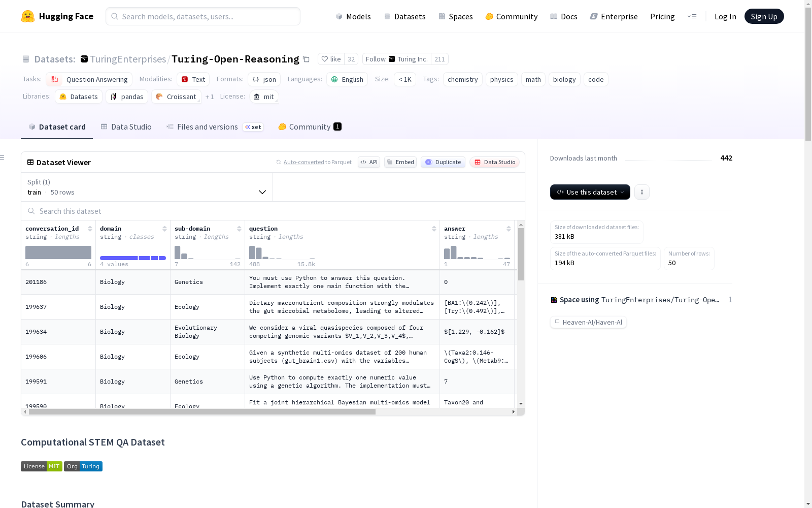Image resolution: width=812 pixels, height=508 pixels.
Task: Click the physics tag
Action: pos(501,79)
